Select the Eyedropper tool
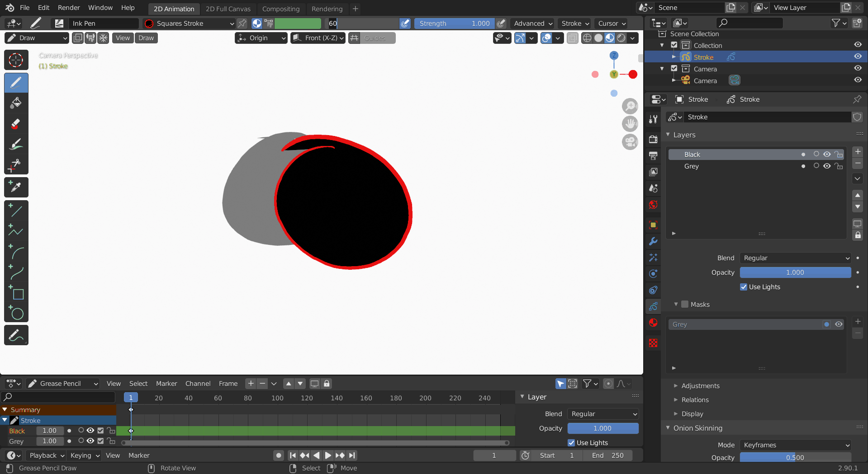This screenshot has width=868, height=474. (x=16, y=187)
